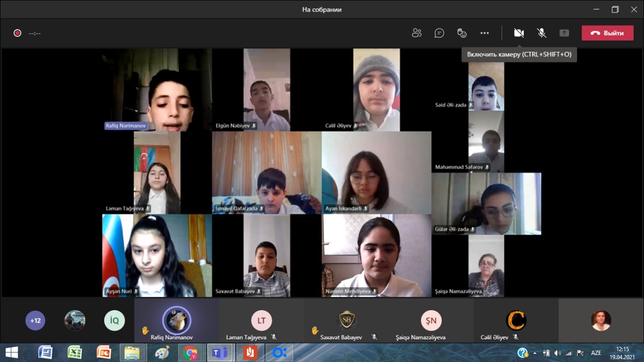Viewport: 644px width, 362px height.
Task: Select Səxavət Babayev's video tile
Action: pyautogui.click(x=267, y=255)
